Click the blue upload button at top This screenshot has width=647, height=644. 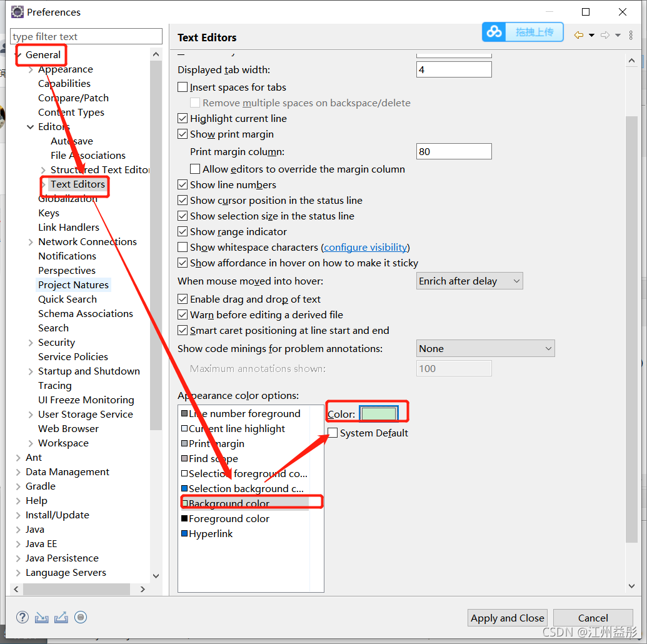[523, 32]
